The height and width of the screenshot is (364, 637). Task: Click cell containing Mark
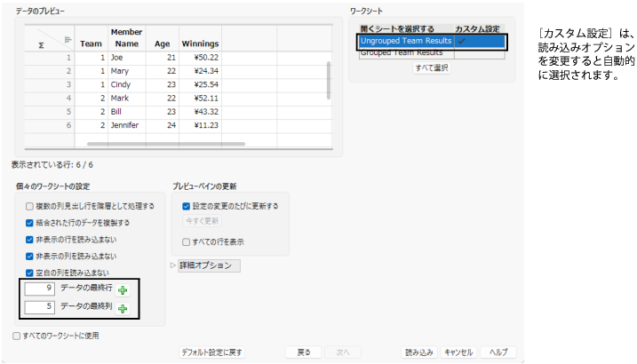[127, 99]
